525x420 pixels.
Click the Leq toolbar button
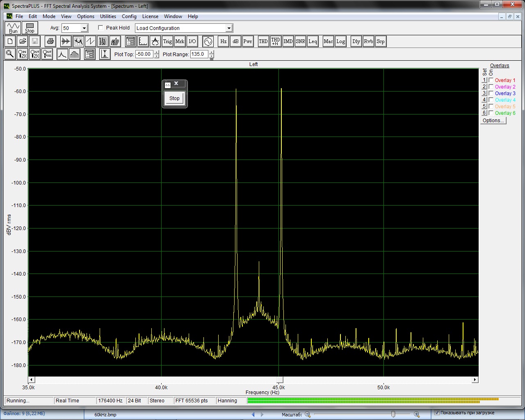point(313,41)
